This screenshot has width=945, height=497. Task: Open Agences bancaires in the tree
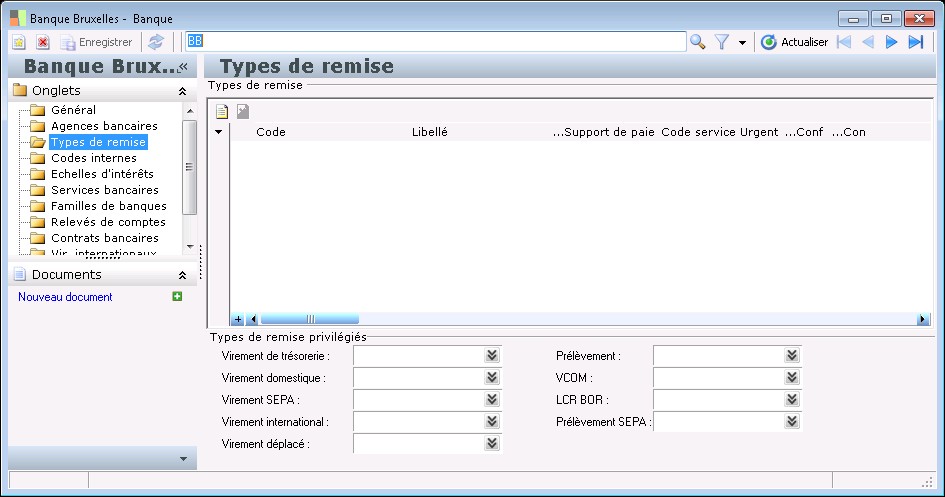[104, 126]
